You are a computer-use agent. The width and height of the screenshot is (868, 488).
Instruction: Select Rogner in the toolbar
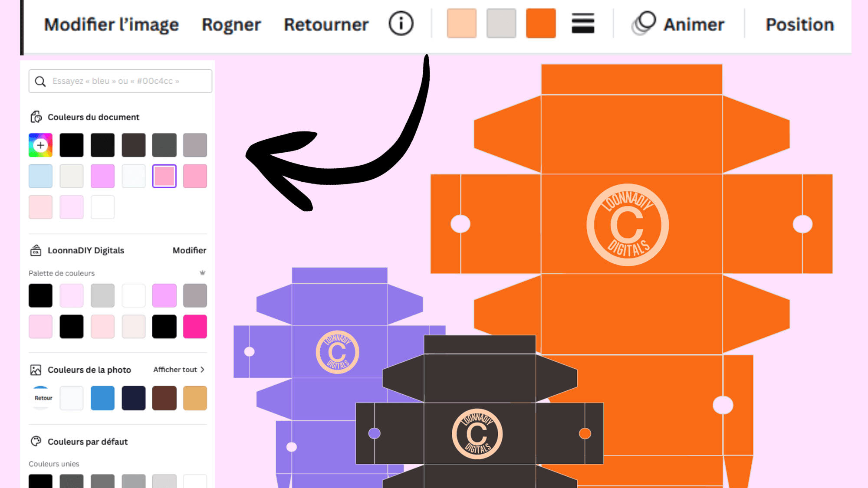[x=231, y=24]
